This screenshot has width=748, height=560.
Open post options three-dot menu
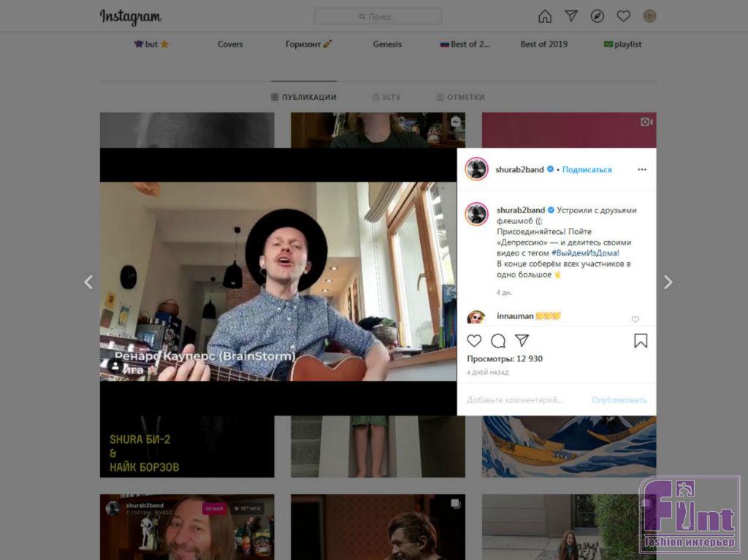coord(641,169)
